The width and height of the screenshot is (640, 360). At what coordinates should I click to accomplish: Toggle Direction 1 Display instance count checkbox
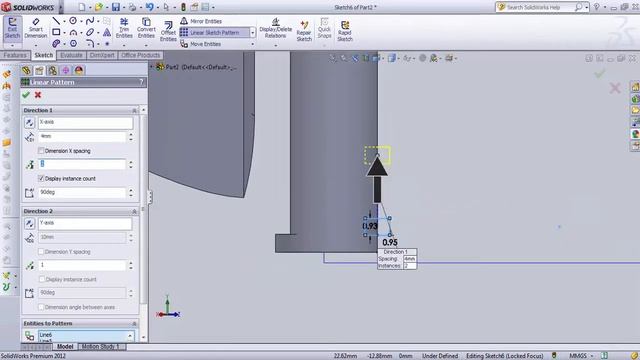coord(41,178)
